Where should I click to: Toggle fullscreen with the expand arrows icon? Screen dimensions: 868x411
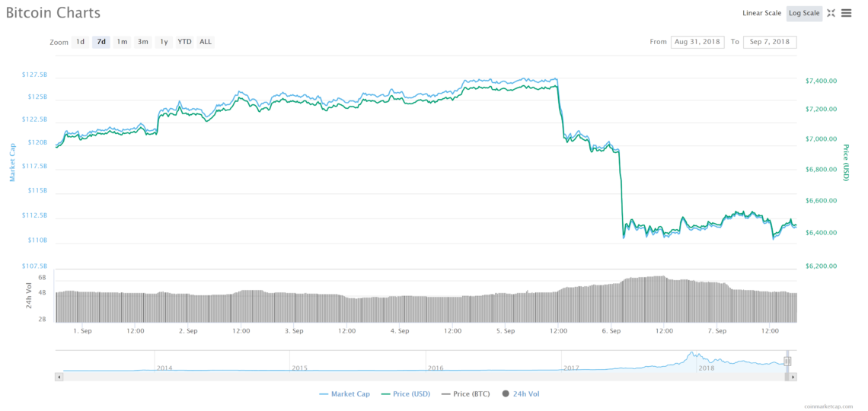831,13
